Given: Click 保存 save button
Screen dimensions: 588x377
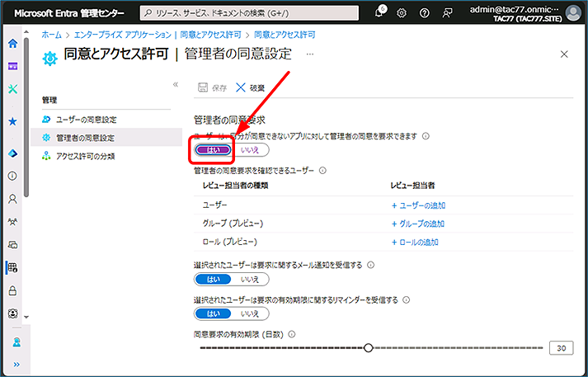Looking at the screenshot, I should 213,88.
